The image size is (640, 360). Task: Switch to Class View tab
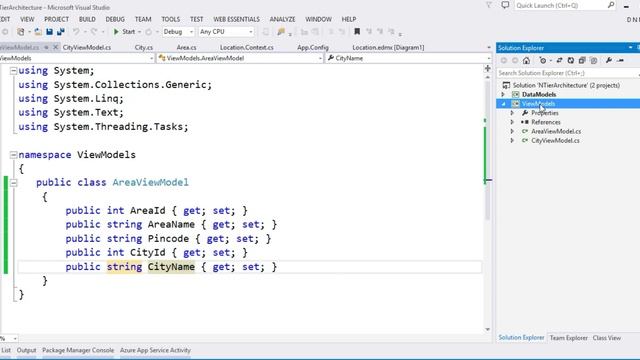[607, 338]
